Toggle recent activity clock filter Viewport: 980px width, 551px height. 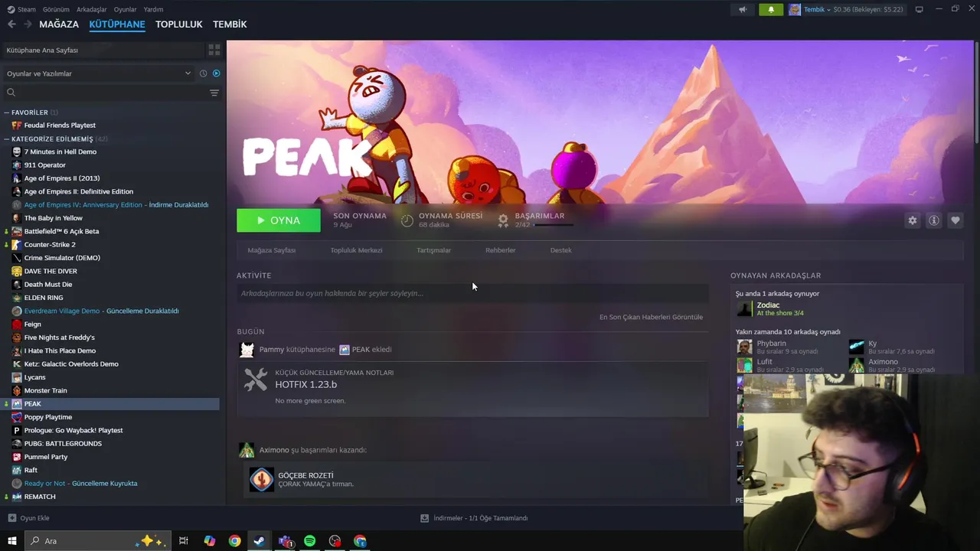point(203,73)
